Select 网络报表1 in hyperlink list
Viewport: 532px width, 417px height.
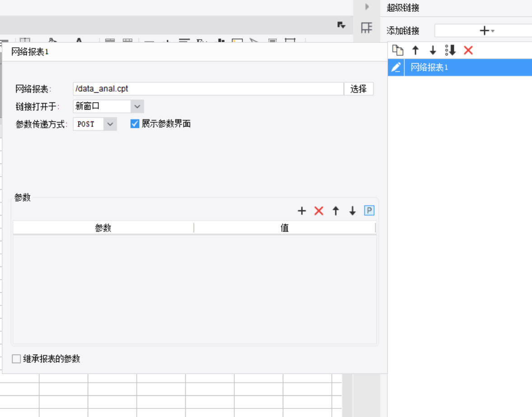[x=468, y=67]
